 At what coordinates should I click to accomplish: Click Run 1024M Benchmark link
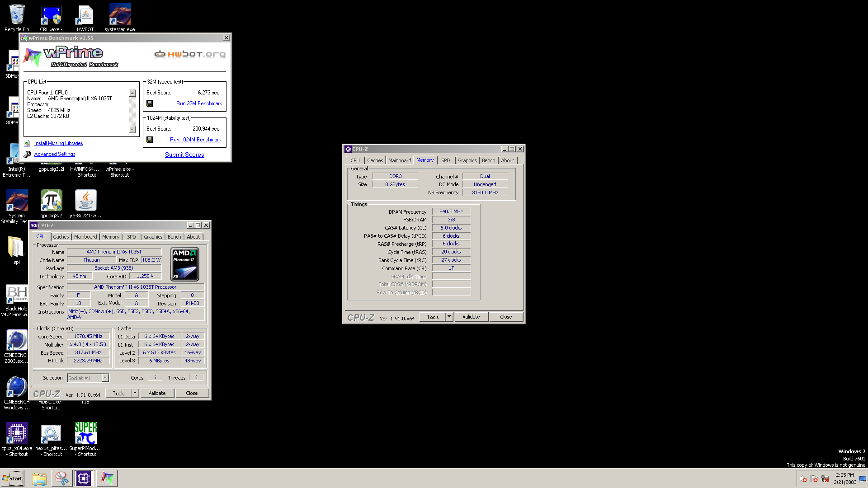coord(195,140)
